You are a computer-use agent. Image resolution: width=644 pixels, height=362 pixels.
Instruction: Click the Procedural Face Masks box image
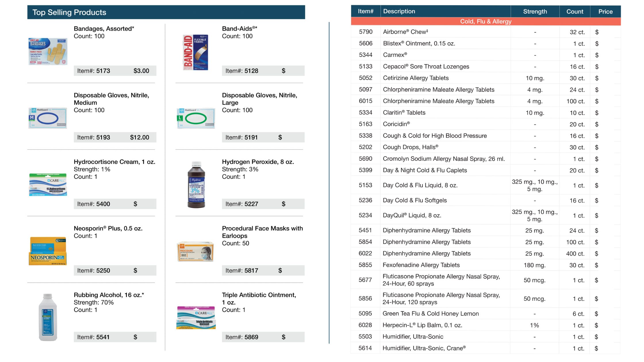pos(195,251)
